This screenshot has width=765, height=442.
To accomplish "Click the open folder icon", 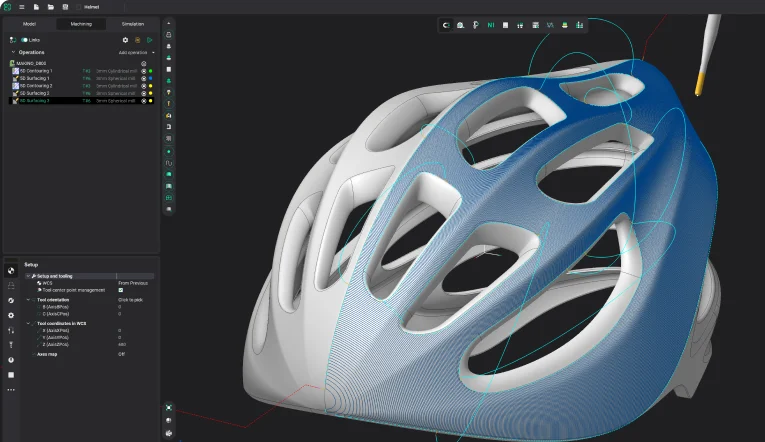I will pyautogui.click(x=50, y=7).
